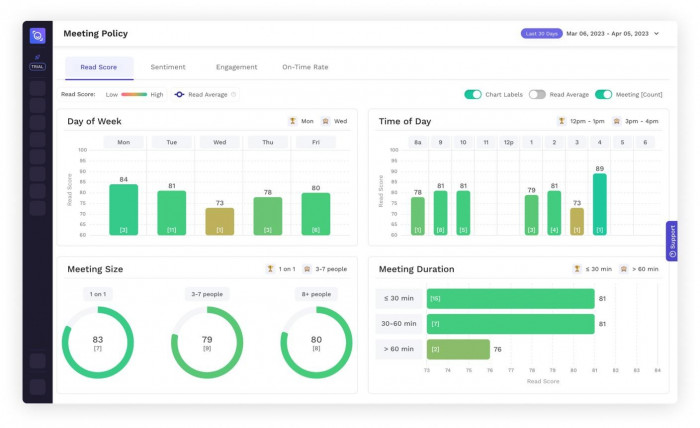Select the > 60 min duration bar

(x=458, y=349)
